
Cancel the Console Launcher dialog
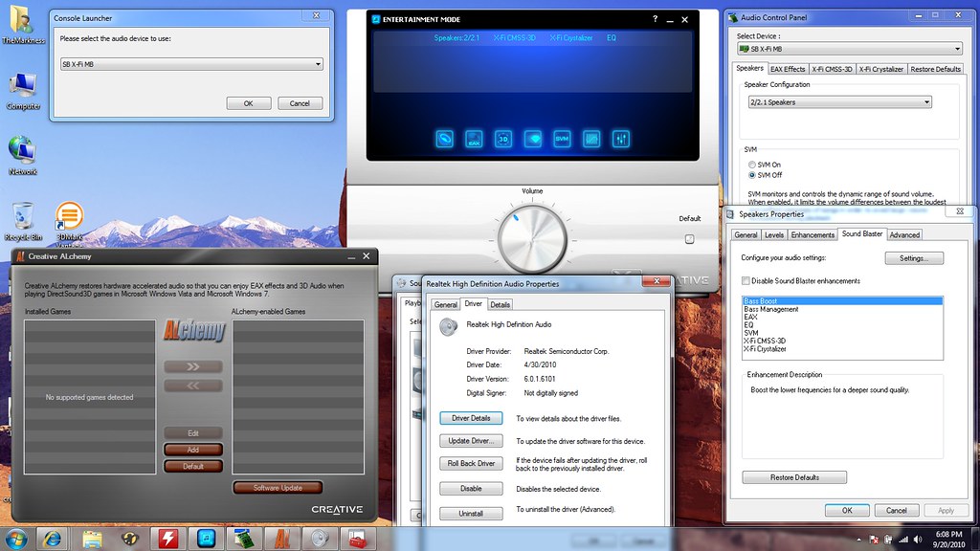[300, 103]
